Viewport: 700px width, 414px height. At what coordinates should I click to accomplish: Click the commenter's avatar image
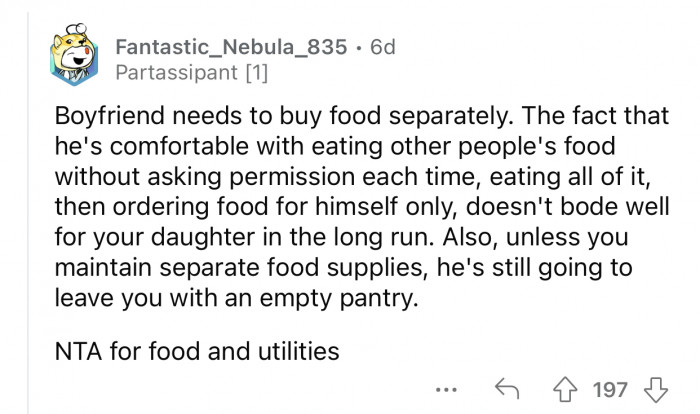[x=71, y=59]
